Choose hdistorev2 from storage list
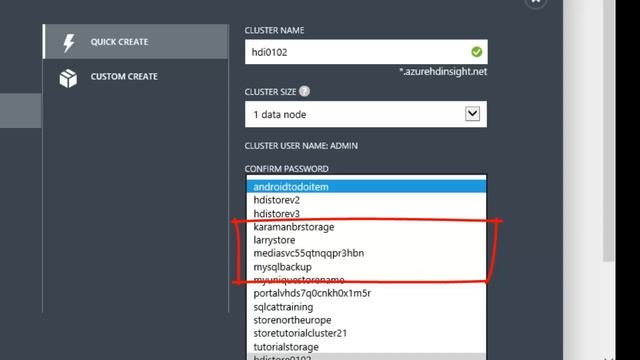Viewport: 640px width, 360px height. [x=367, y=200]
